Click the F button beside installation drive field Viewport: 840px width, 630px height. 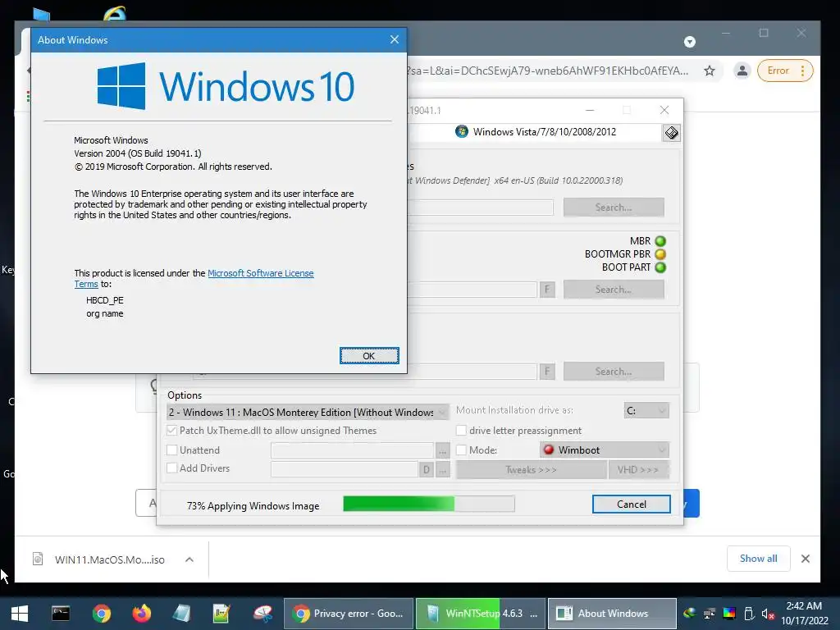pyautogui.click(x=547, y=372)
